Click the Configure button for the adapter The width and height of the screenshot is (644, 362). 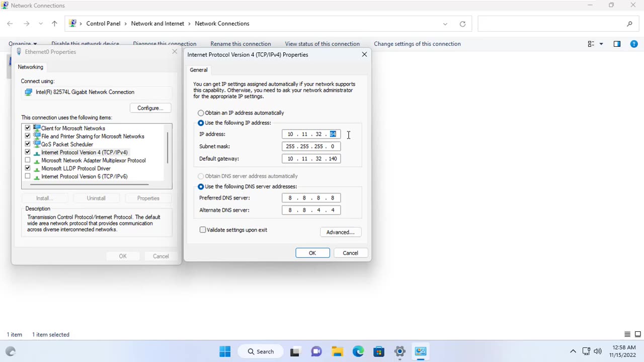tap(150, 108)
